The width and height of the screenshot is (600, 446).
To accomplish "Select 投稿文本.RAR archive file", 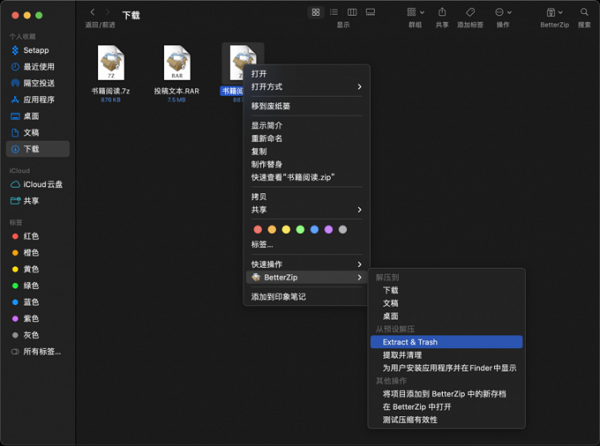I will [x=177, y=63].
